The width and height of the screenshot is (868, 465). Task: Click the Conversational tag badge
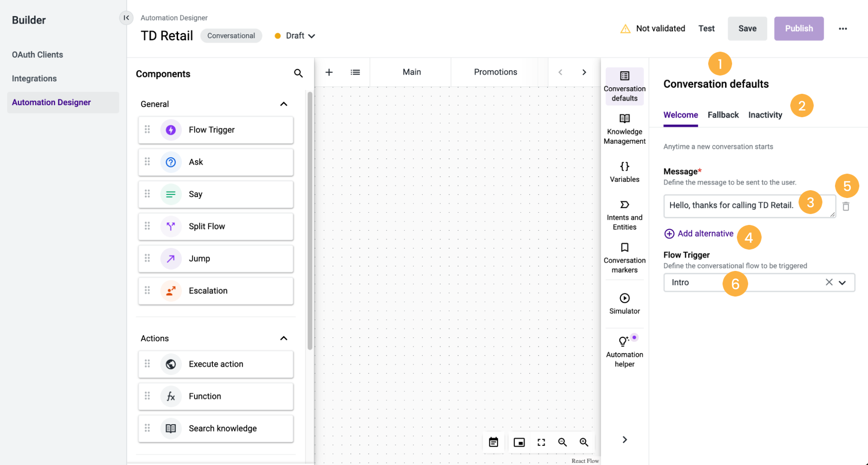coord(231,36)
